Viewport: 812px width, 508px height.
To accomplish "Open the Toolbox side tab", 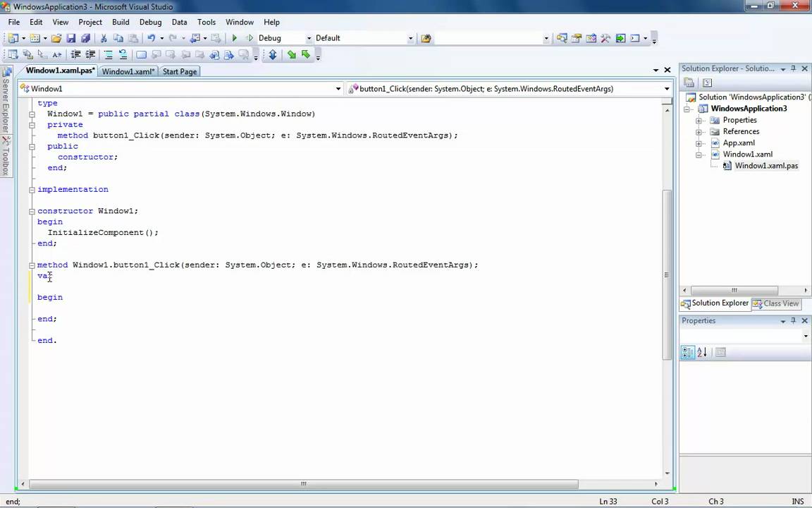I will (x=6, y=155).
